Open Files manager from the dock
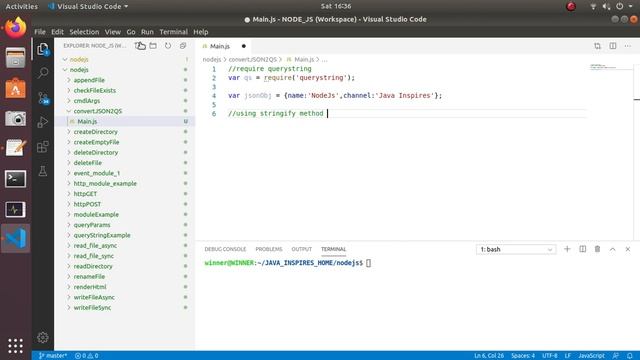Screen dimensions: 640x360 16,58
